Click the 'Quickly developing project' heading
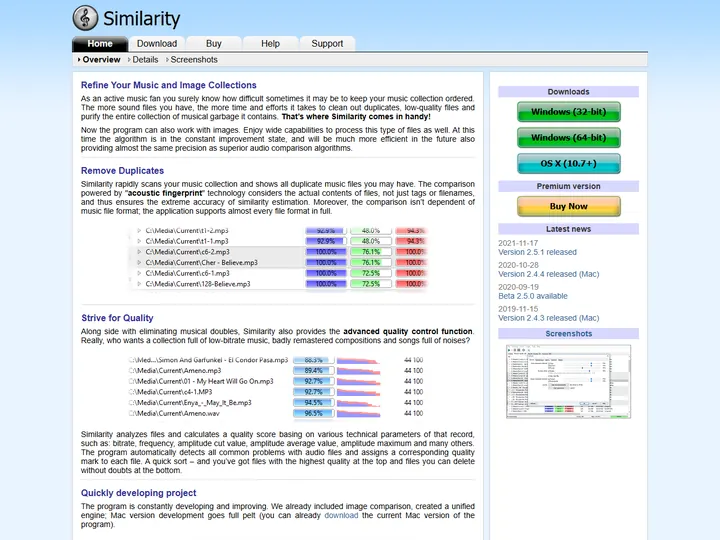 click(x=138, y=493)
